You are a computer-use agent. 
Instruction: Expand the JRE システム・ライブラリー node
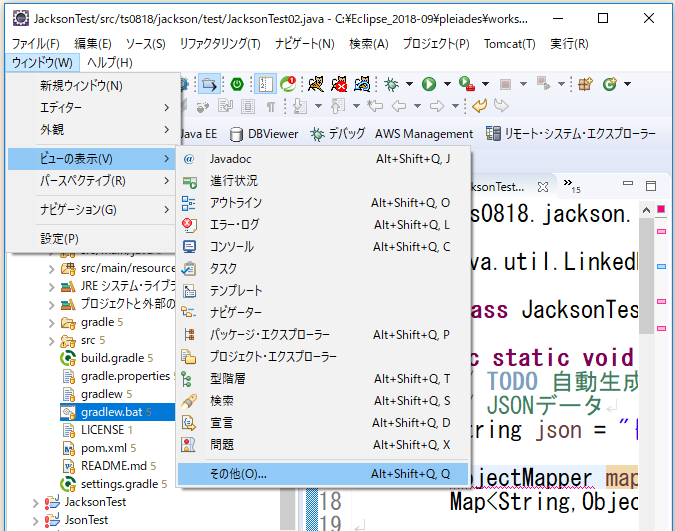click(x=52, y=287)
